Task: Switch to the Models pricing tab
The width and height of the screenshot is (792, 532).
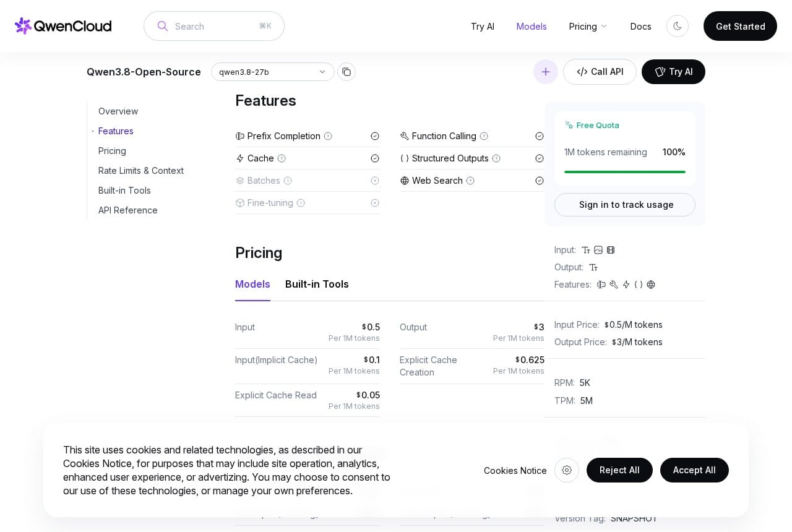Action: (252, 285)
